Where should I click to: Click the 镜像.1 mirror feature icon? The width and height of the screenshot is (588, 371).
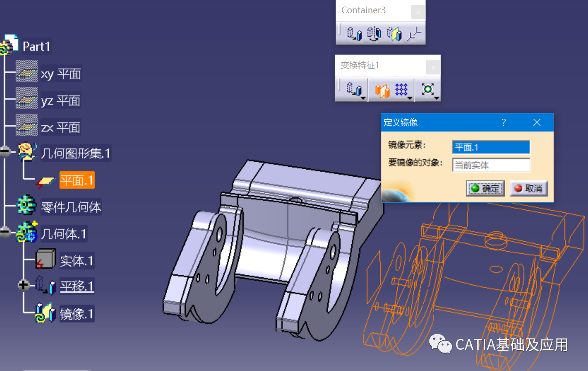pyautogui.click(x=46, y=313)
